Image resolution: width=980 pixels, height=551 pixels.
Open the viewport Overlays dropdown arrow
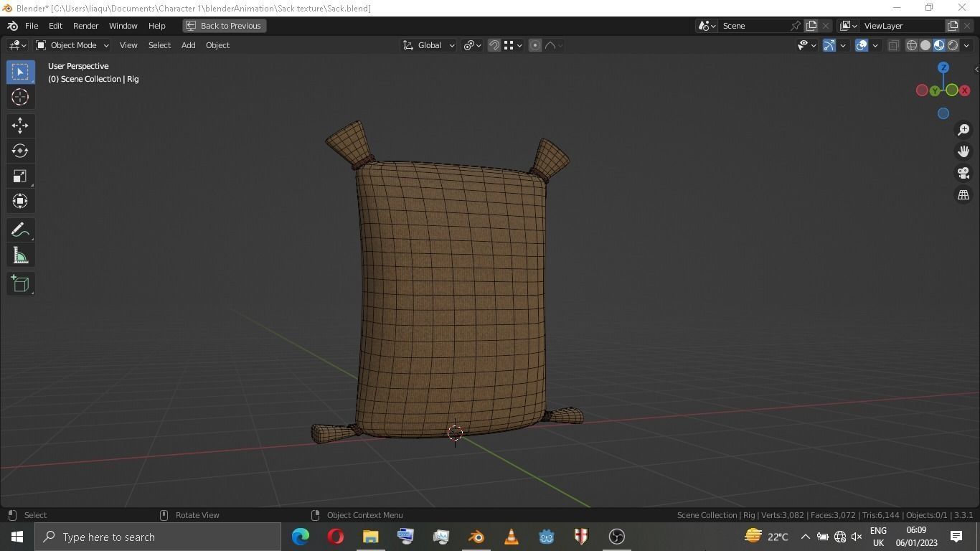[x=876, y=45]
